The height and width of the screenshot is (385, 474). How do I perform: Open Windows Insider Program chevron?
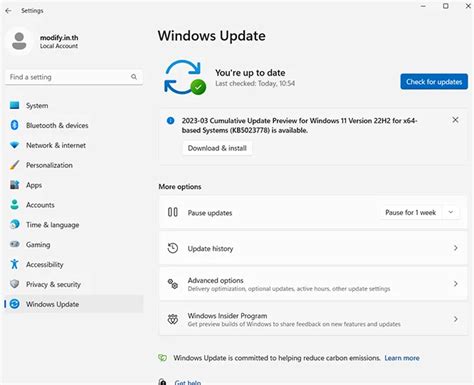[x=456, y=319]
